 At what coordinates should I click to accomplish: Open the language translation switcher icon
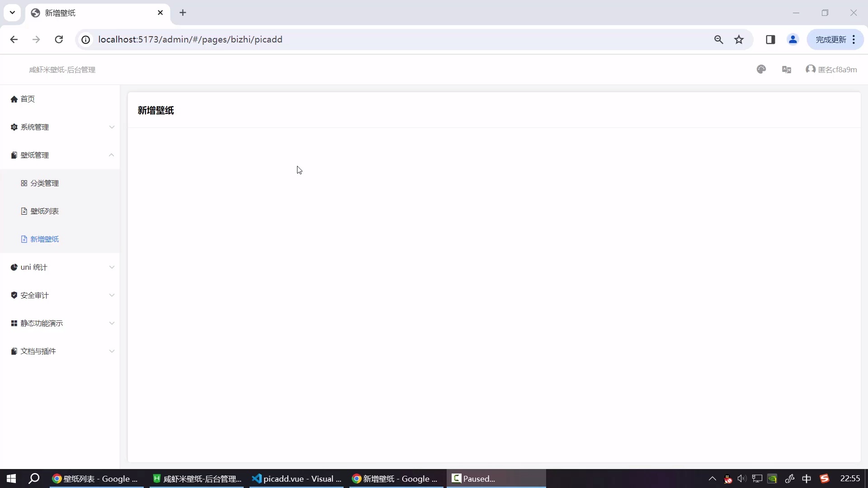(x=786, y=69)
